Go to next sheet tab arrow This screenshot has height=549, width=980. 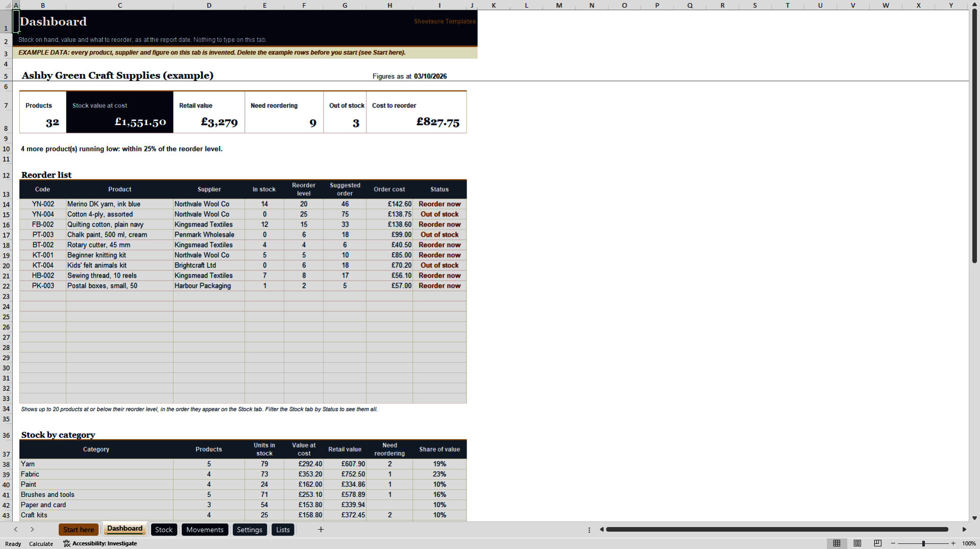(32, 530)
